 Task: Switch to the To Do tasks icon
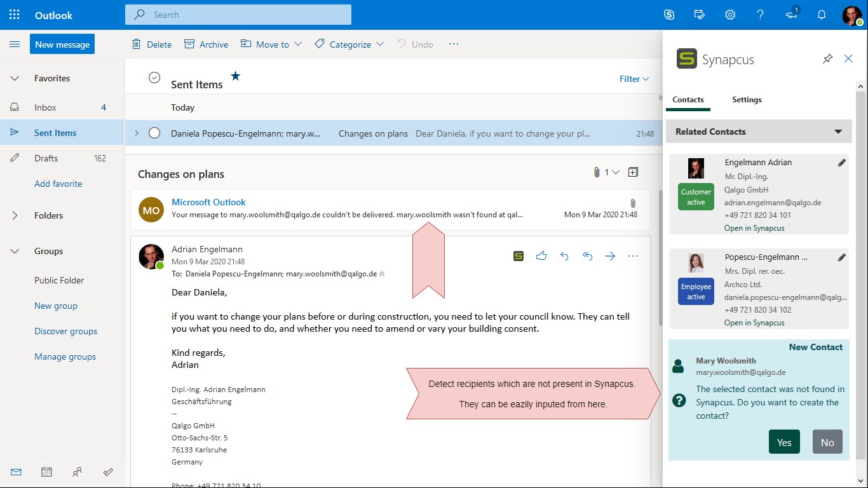tap(108, 472)
